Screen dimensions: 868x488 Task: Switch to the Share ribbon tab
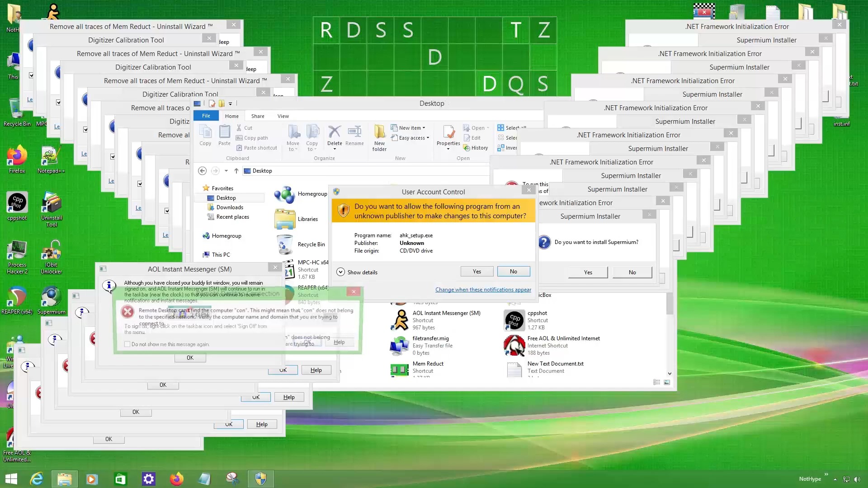(258, 116)
